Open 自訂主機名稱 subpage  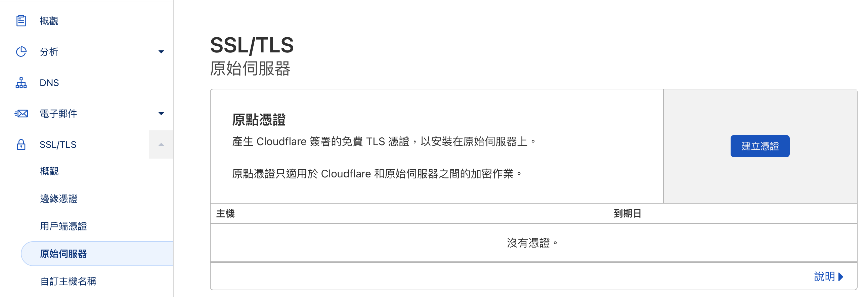68,281
